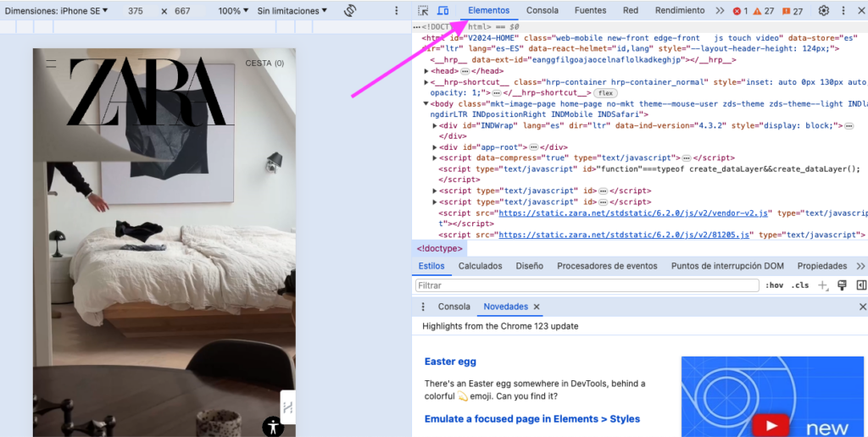
Task: Click the accessibility figure icon on page
Action: (272, 427)
